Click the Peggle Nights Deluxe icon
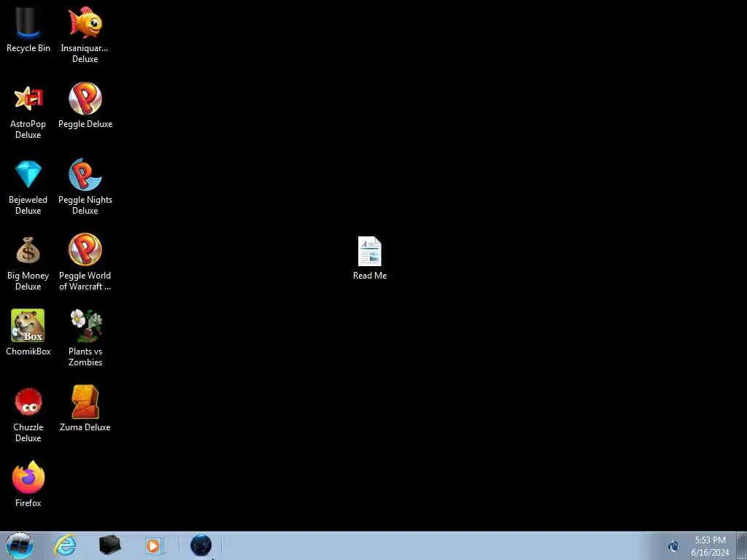The image size is (747, 560). (x=85, y=174)
